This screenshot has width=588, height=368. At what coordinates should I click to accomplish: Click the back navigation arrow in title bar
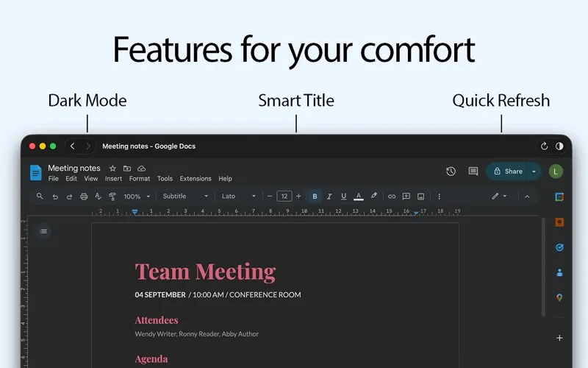click(x=73, y=146)
